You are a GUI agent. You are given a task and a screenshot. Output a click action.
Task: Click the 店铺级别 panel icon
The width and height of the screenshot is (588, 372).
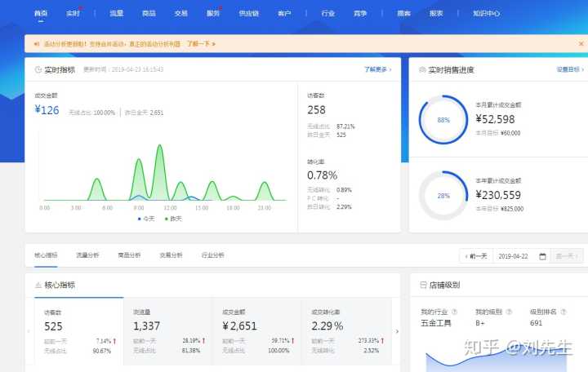(x=421, y=286)
